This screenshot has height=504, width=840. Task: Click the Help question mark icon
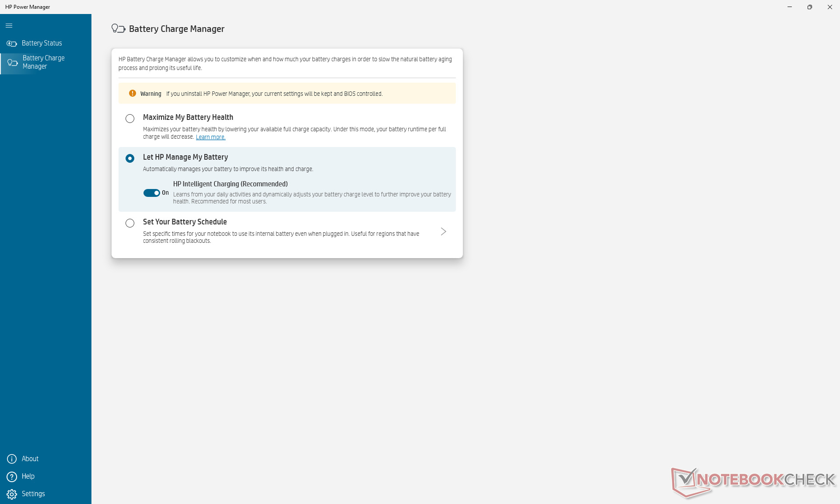(12, 476)
